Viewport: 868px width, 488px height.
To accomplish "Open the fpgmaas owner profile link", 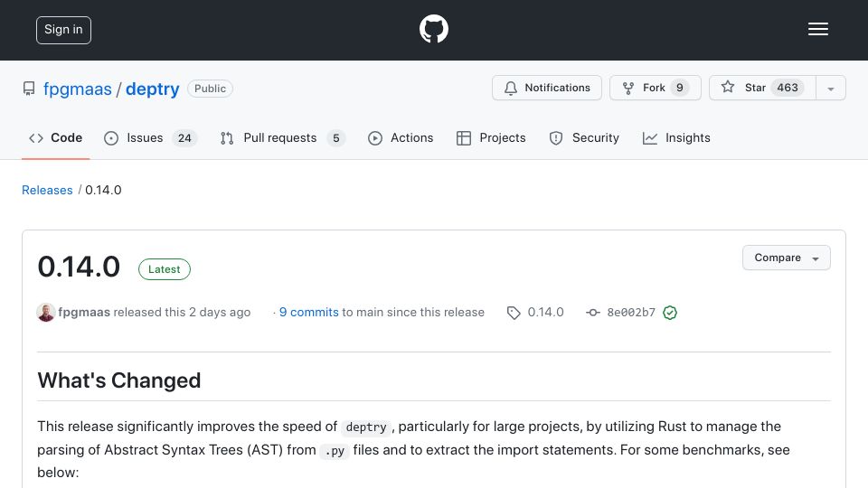I will click(x=78, y=89).
